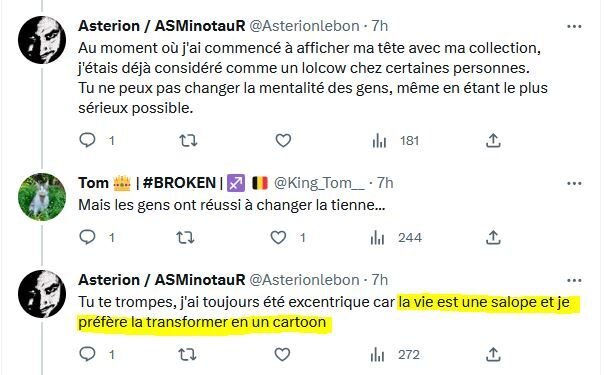
Task: Open the @King_Tom__ profile handle
Action: pos(319,183)
